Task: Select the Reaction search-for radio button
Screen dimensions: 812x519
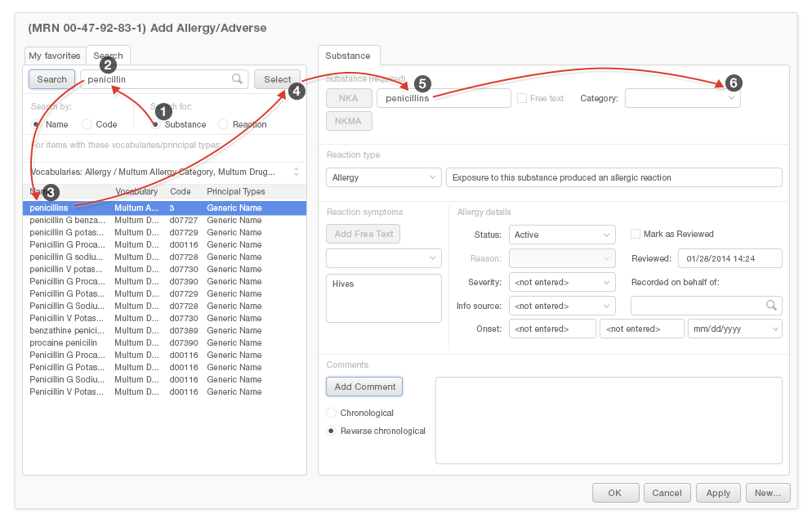Action: pos(223,124)
